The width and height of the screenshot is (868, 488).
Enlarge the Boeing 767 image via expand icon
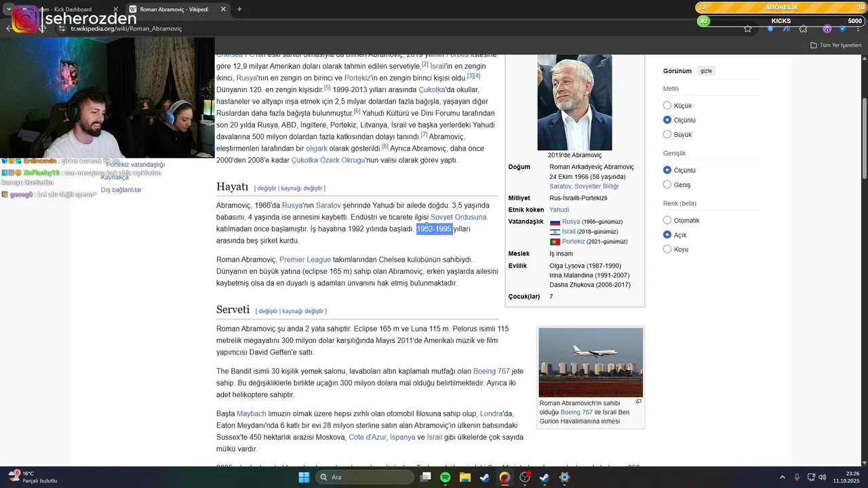click(x=638, y=401)
